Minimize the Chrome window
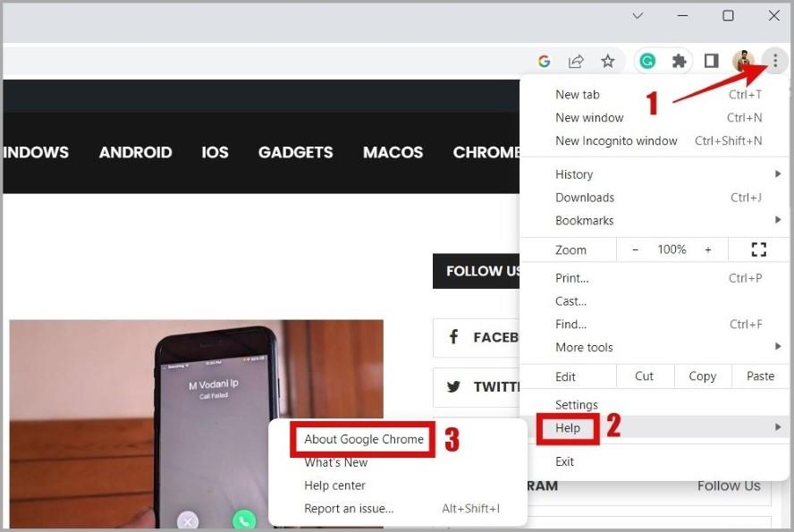Viewport: 794px width, 532px height. click(x=682, y=16)
